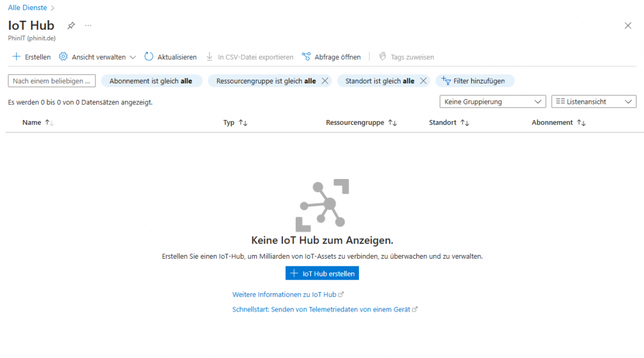Click the gear icon for Ansicht verwalten
The image size is (644, 358).
(63, 57)
